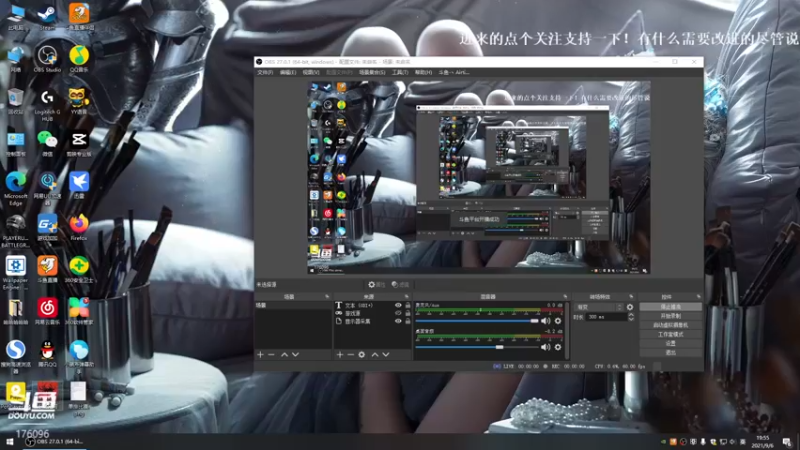Open the Wallpaper Engine desktop icon
Viewport: 800px width, 450px height.
pos(15,273)
